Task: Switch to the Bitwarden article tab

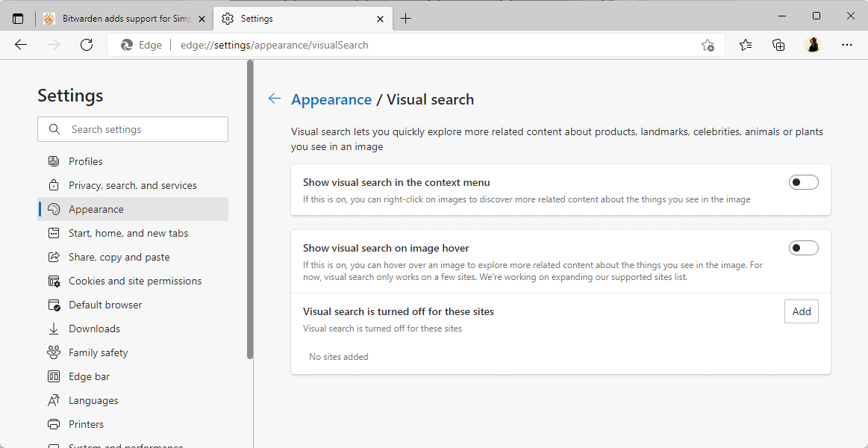Action: [x=119, y=16]
